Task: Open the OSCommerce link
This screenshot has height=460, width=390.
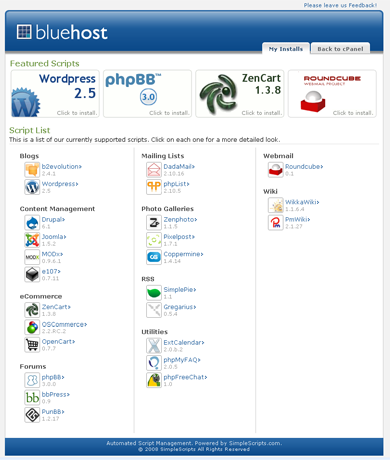Action: (x=64, y=324)
